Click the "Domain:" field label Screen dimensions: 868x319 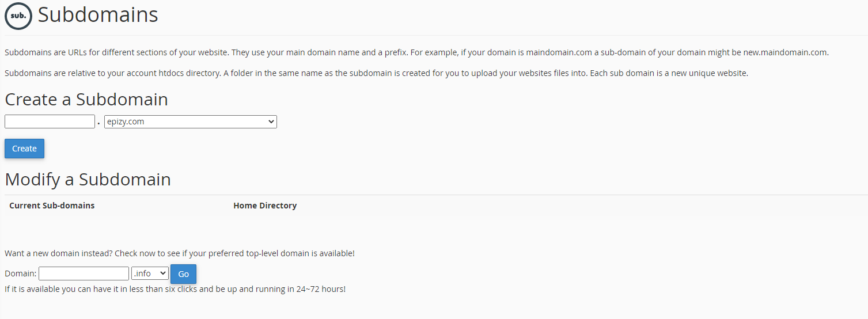(21, 274)
